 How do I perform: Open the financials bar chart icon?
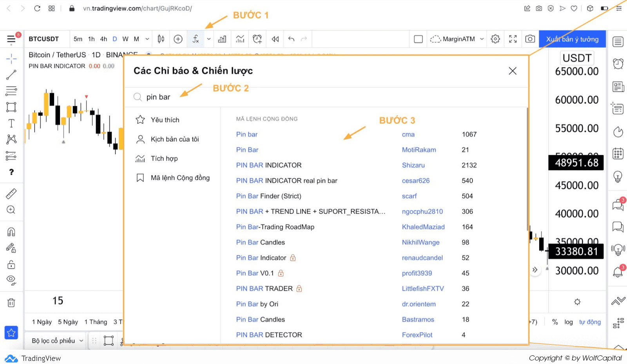pos(222,39)
